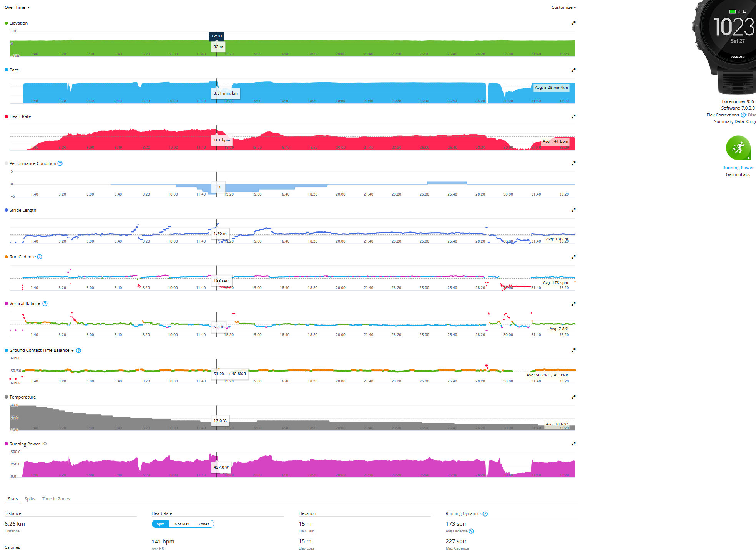Select the bpm heart rate toggle
Image resolution: width=756 pixels, height=550 pixels.
click(x=160, y=524)
